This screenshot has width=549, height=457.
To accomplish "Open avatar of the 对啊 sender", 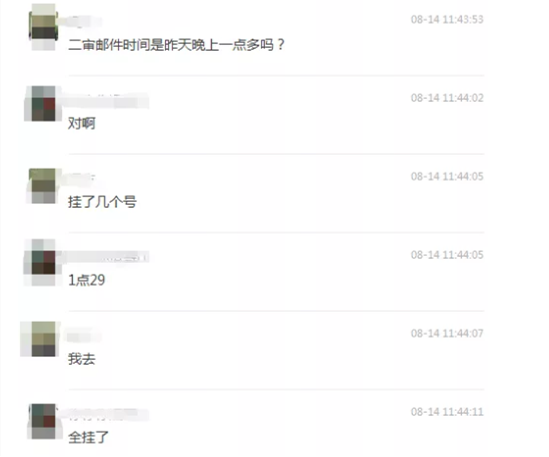I will click(43, 104).
